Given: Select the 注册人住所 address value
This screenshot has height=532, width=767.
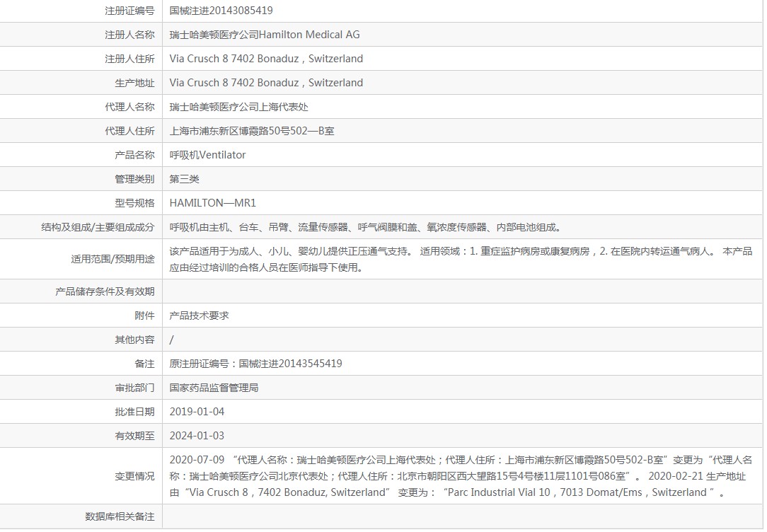Looking at the screenshot, I should (266, 59).
